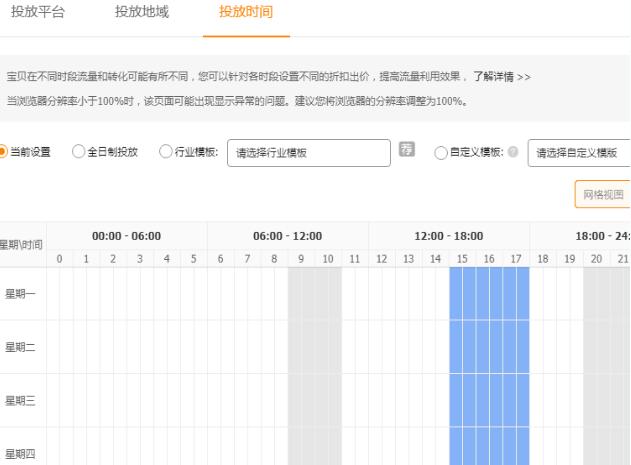631x465 pixels.
Task: Open the 请选择行业模板 dropdown
Action: [308, 153]
